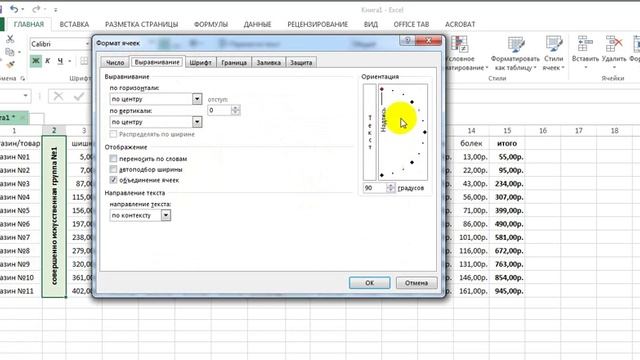Click the Redo arrow in quick access toolbar

click(x=36, y=9)
